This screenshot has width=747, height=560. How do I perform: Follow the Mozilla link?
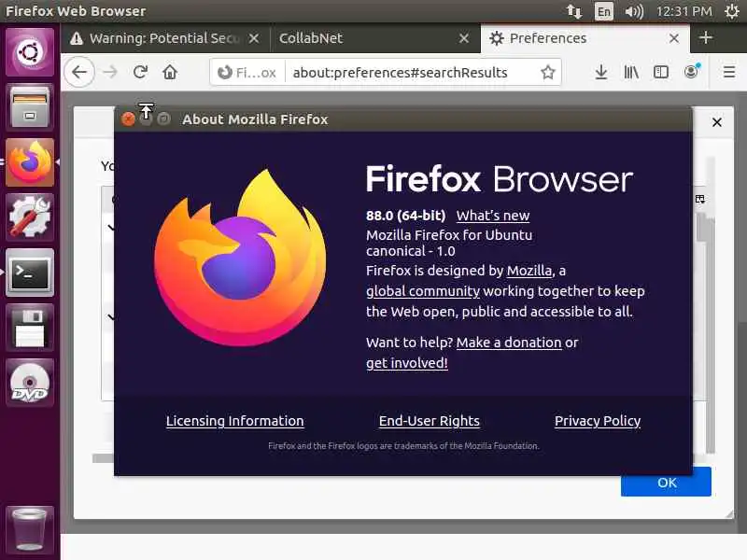click(529, 271)
